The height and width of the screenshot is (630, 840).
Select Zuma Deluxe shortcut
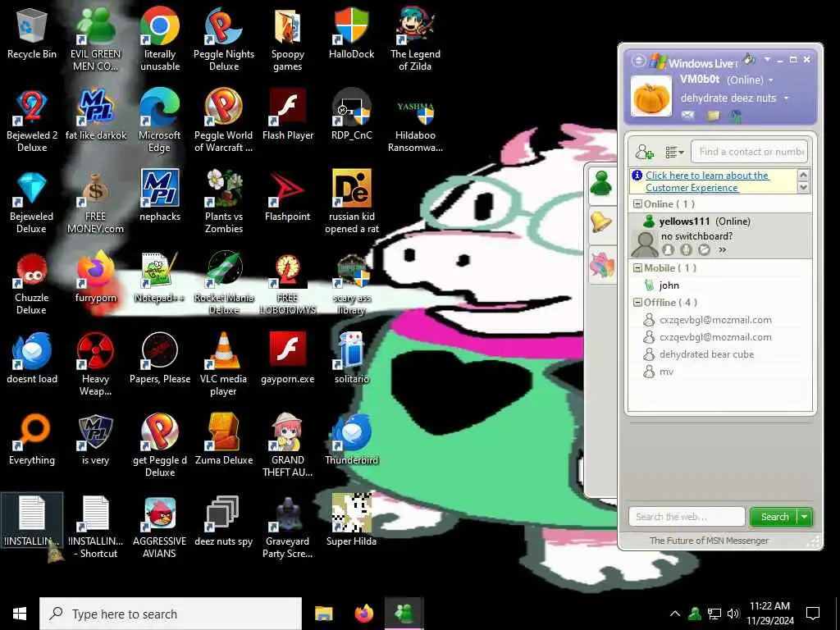tap(224, 440)
